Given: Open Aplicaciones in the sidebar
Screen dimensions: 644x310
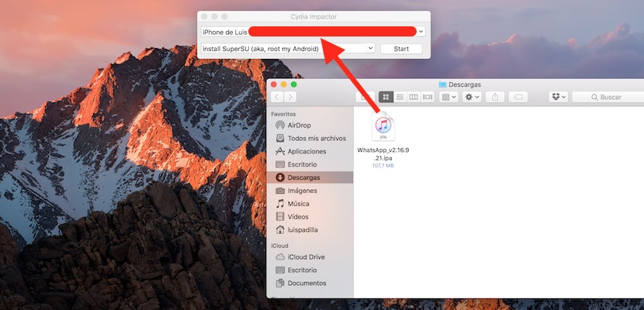Looking at the screenshot, I should point(310,151).
